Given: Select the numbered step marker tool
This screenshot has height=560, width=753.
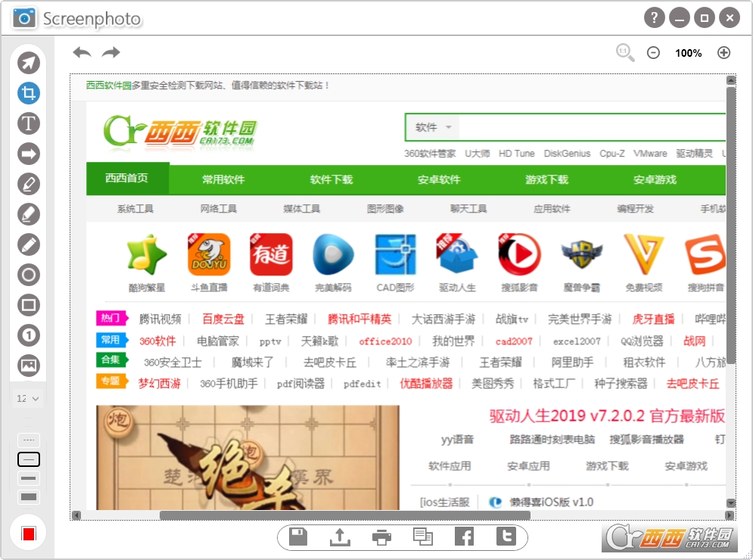Looking at the screenshot, I should [28, 335].
